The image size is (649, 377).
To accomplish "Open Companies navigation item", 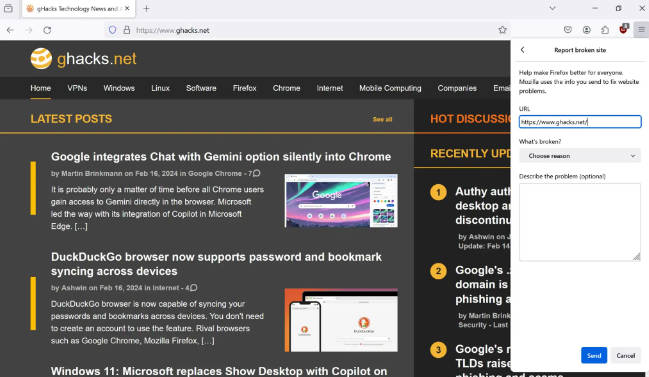I will coord(457,88).
